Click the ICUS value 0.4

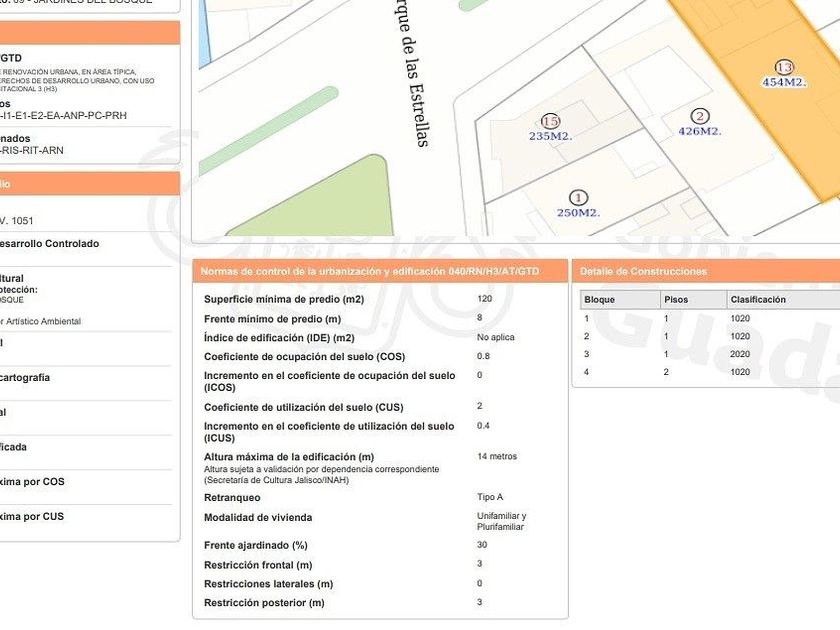pyautogui.click(x=483, y=426)
